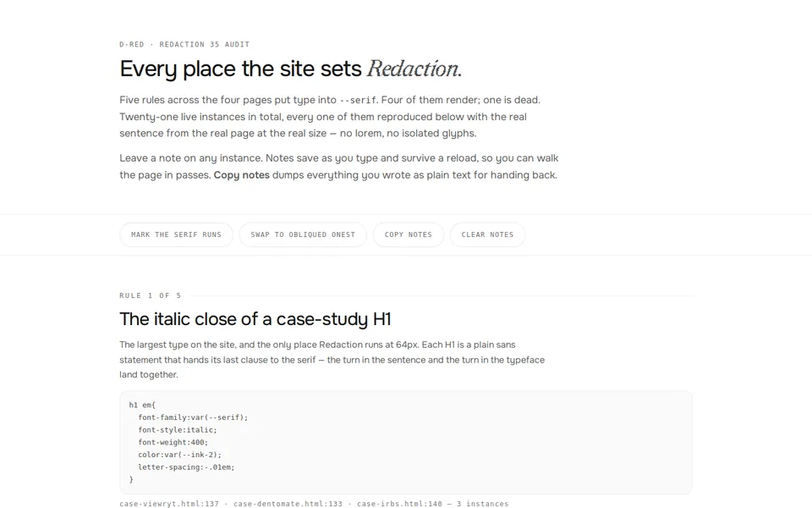Click the 'case-viewryt.html:137' file reference

[x=169, y=504]
